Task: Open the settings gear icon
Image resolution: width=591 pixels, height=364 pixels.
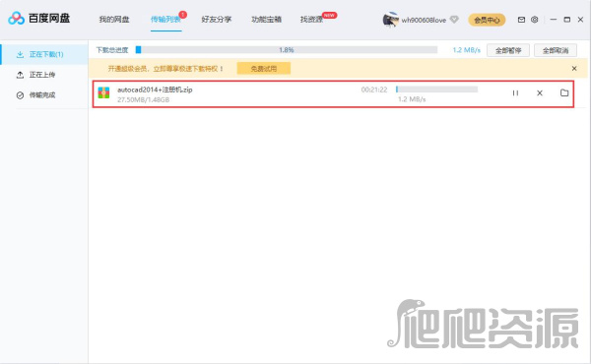Action: [535, 20]
